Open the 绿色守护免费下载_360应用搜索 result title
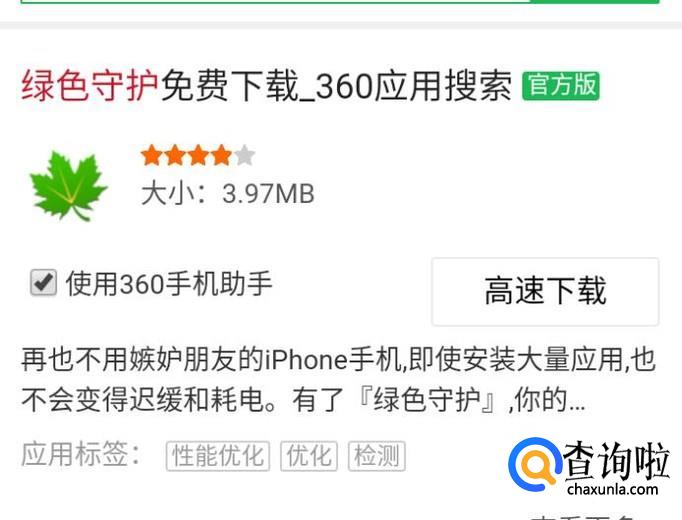The image size is (682, 520). pos(266,86)
